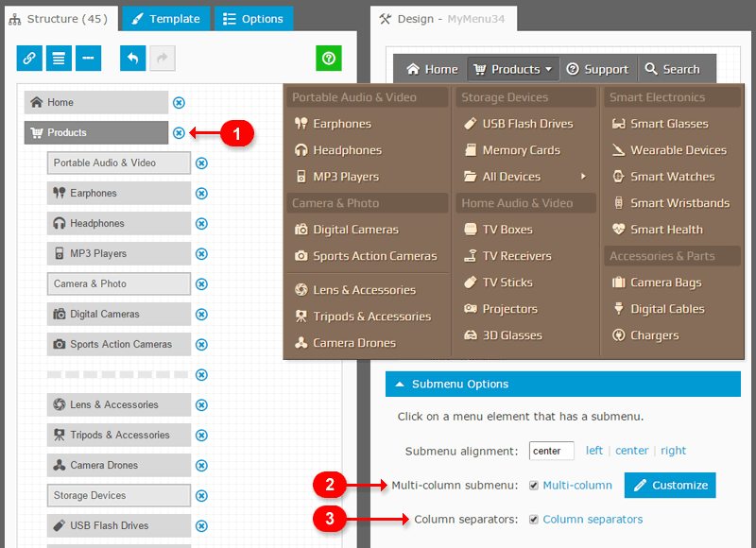Click the add link item toolbar icon
This screenshot has height=548, width=756.
click(x=30, y=59)
